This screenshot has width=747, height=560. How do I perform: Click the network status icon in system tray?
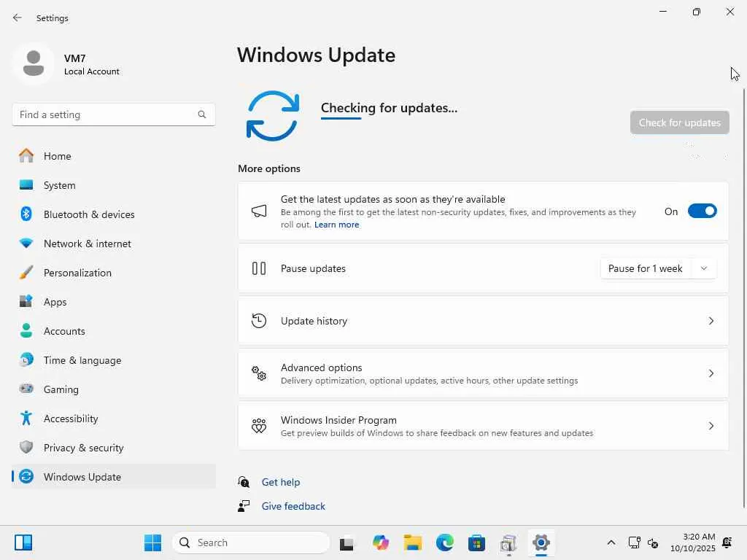[634, 542]
